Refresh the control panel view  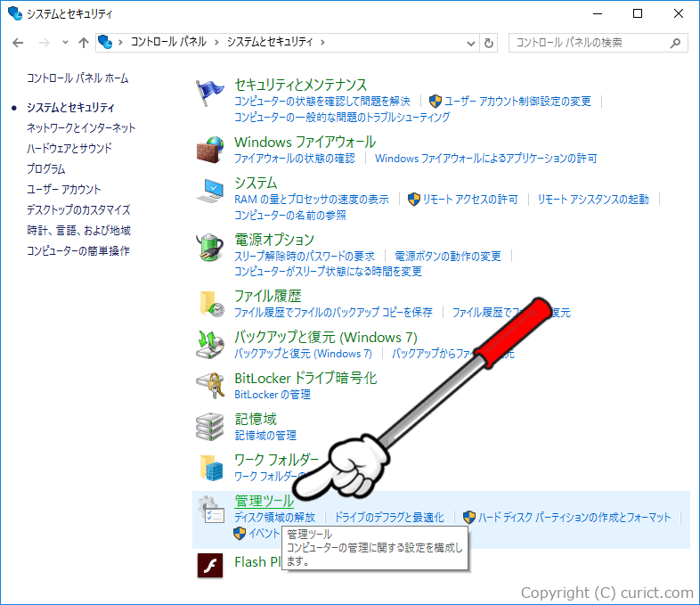(x=489, y=43)
